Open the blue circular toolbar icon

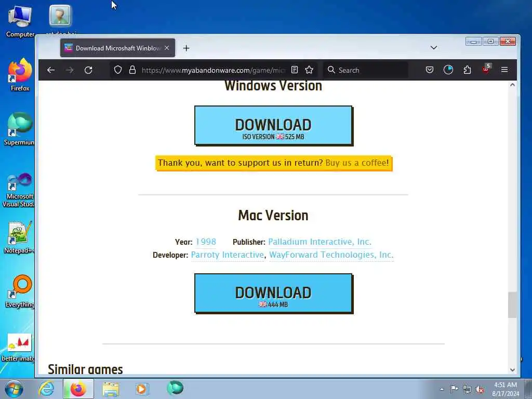click(448, 70)
